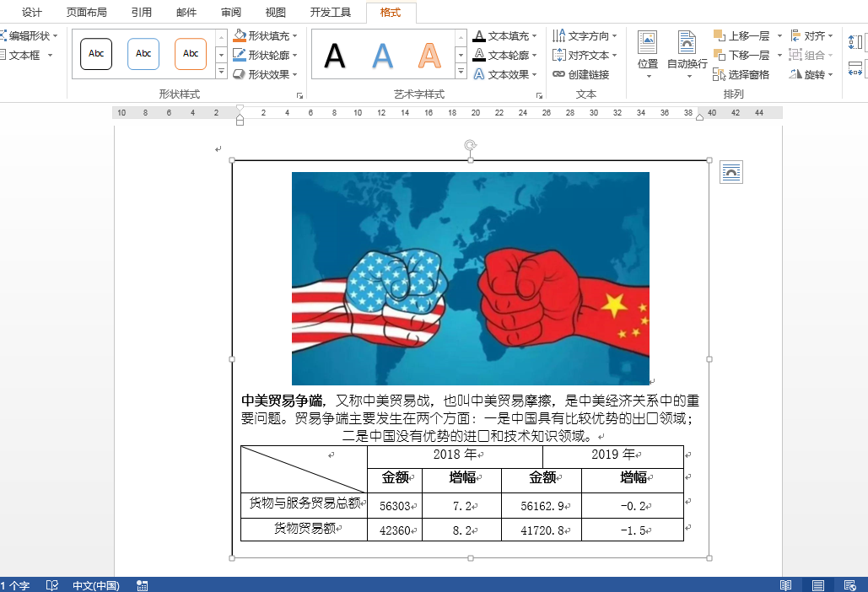The image size is (868, 592).
Task: Click the 下移一层 send backward button
Action: (741, 56)
